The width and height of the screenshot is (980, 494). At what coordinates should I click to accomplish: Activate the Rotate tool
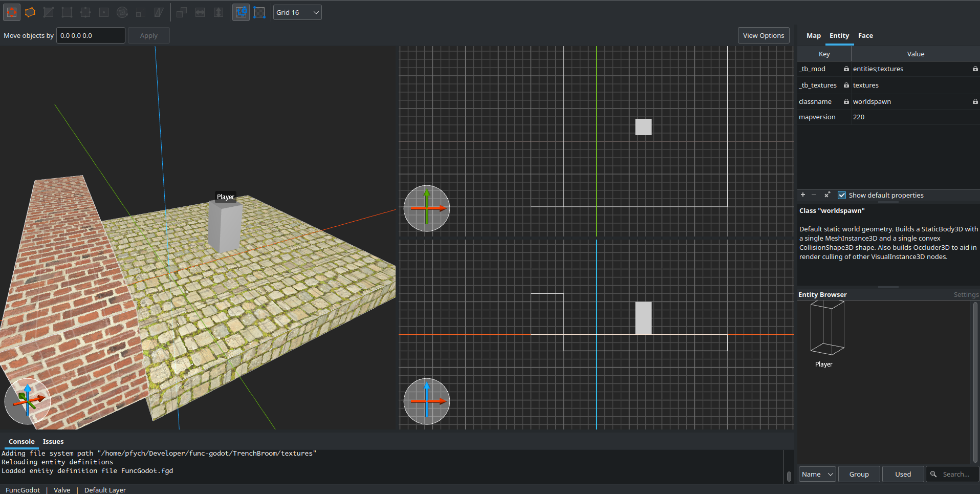click(x=122, y=12)
